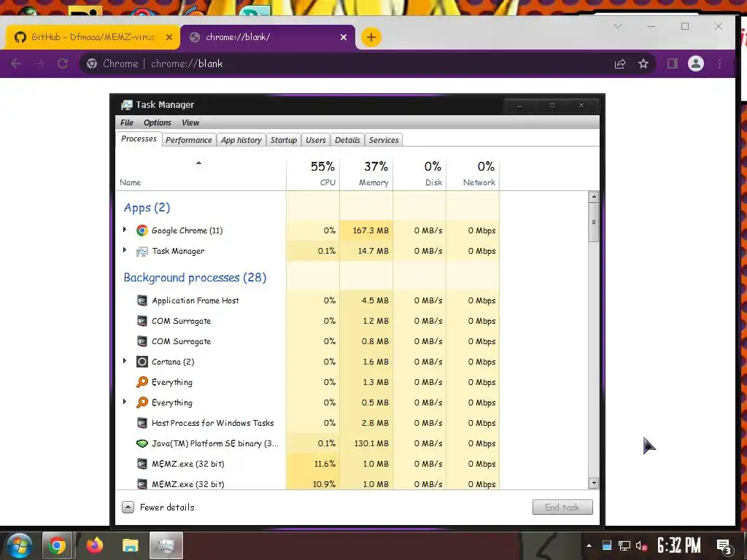Sort processes by the Memory column

(x=366, y=174)
